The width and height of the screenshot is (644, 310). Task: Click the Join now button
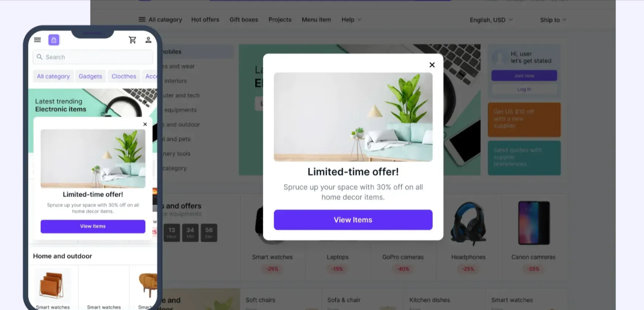click(524, 75)
